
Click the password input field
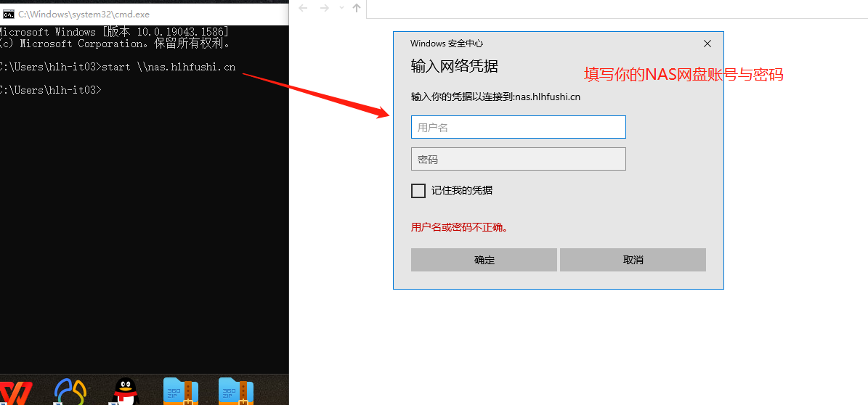click(x=518, y=160)
